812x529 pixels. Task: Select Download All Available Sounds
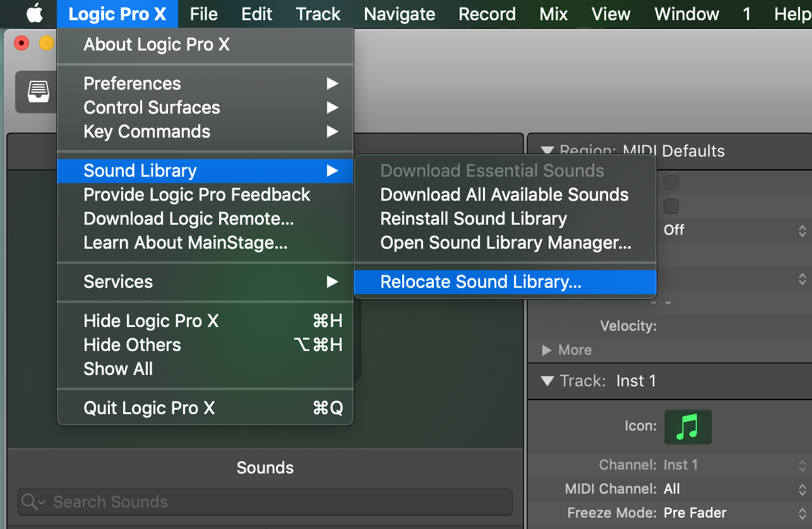coord(505,194)
